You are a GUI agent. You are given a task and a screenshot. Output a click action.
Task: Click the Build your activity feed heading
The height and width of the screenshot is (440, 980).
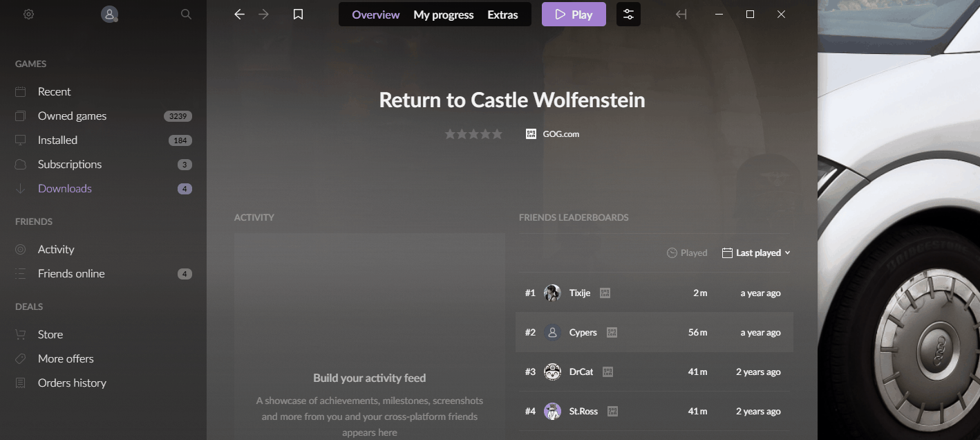tap(370, 378)
